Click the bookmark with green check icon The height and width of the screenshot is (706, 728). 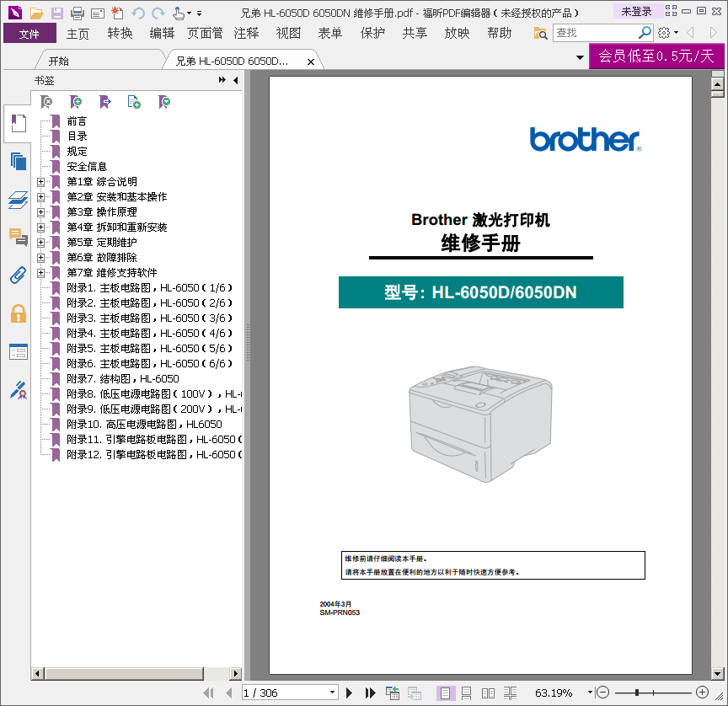164,102
